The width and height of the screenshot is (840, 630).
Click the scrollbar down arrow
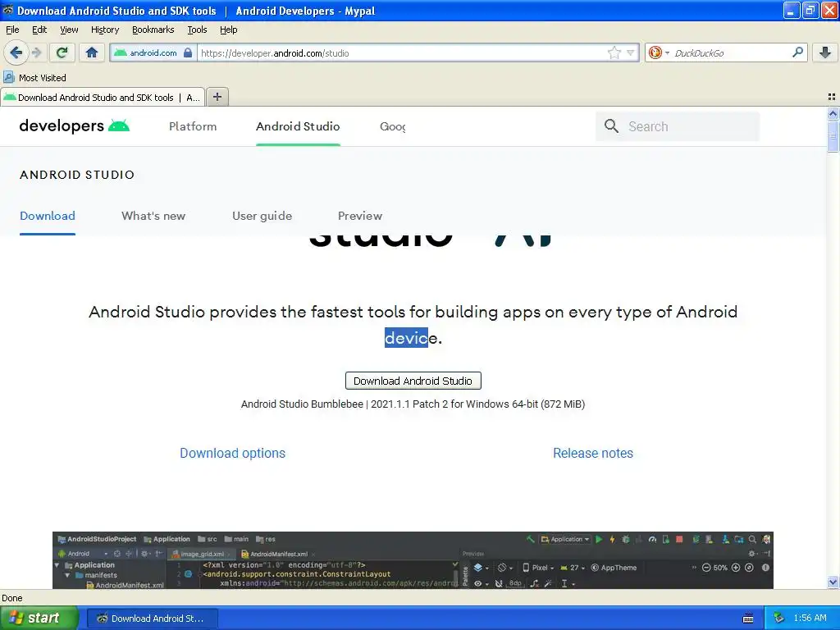[833, 582]
